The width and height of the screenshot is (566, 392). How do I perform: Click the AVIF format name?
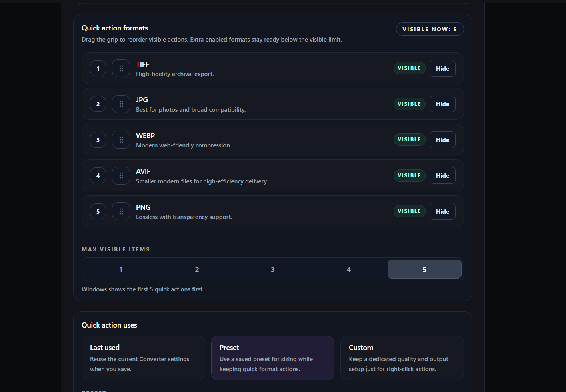click(143, 171)
